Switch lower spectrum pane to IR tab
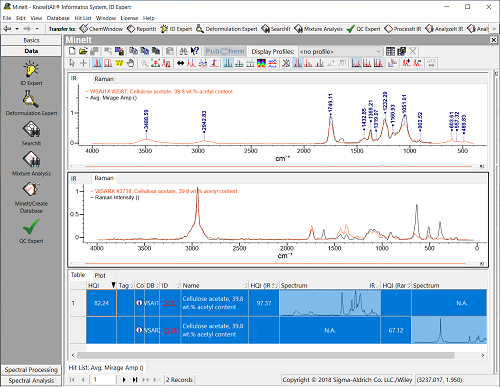Image resolution: width=500 pixels, height=387 pixels. pos(74,178)
